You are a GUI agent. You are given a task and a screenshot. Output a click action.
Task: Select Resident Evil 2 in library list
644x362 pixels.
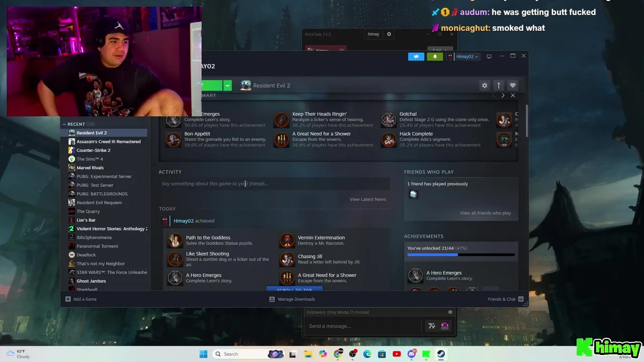[x=104, y=133]
